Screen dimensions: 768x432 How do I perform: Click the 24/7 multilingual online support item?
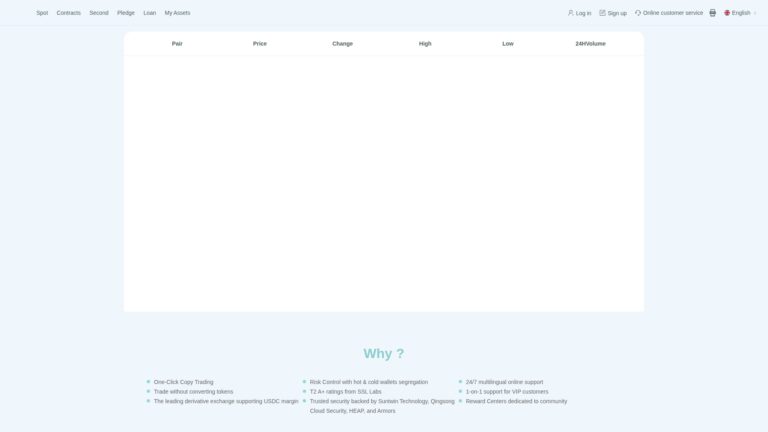click(504, 382)
